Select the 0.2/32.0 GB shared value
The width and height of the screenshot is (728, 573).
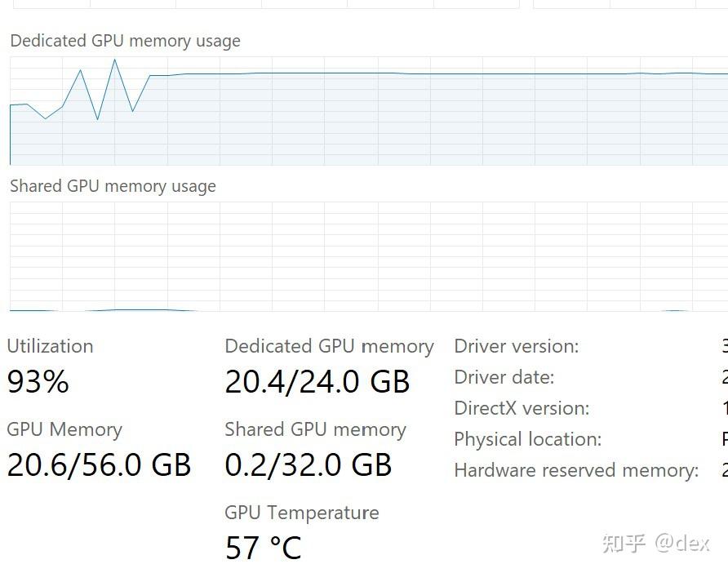[308, 465]
